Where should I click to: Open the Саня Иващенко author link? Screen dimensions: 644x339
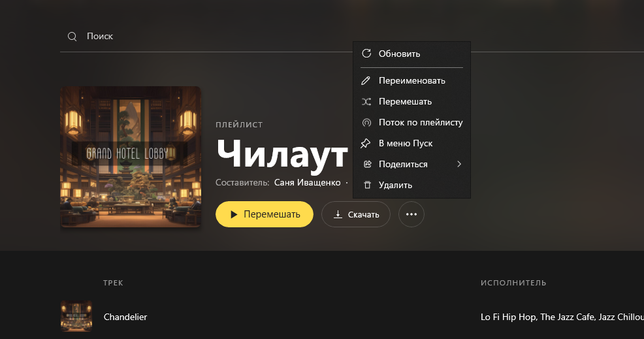point(307,182)
